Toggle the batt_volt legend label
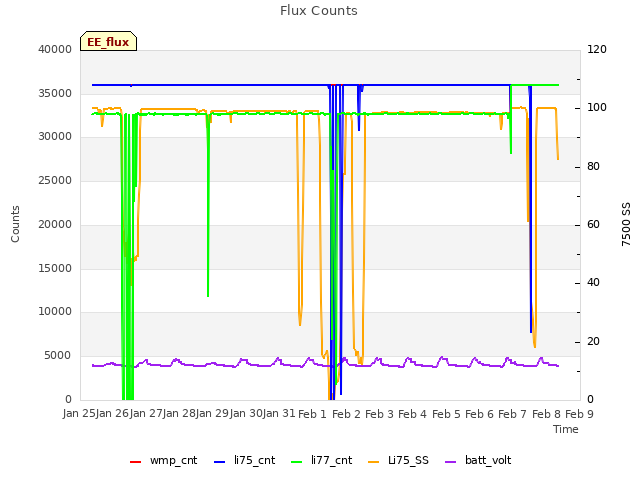Viewport: 640px width, 480px height. tap(488, 461)
